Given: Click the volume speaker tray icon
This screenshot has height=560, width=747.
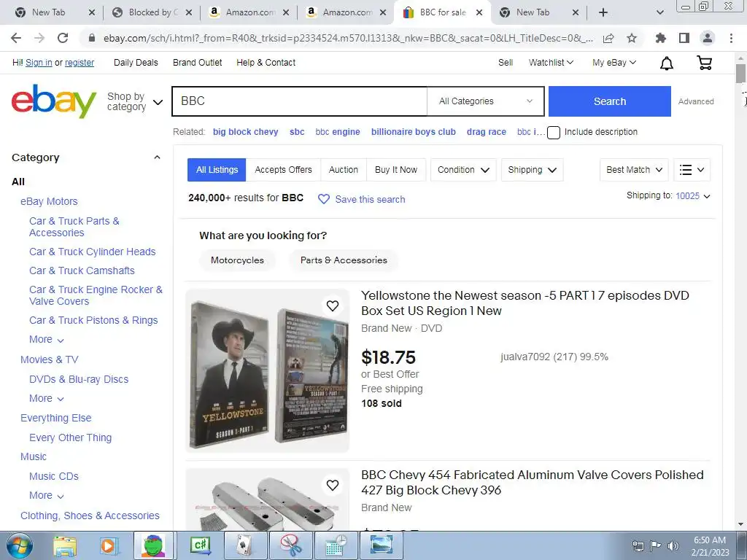Looking at the screenshot, I should pyautogui.click(x=673, y=546).
